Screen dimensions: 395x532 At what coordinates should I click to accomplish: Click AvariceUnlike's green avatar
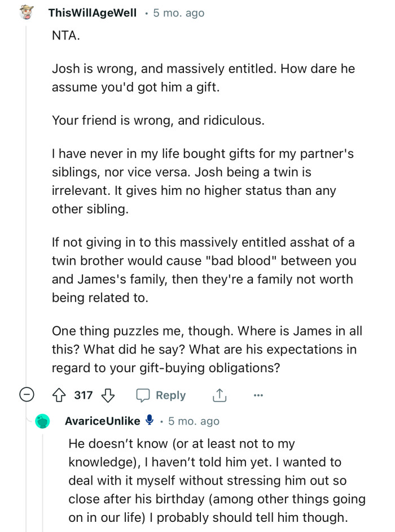(x=42, y=421)
